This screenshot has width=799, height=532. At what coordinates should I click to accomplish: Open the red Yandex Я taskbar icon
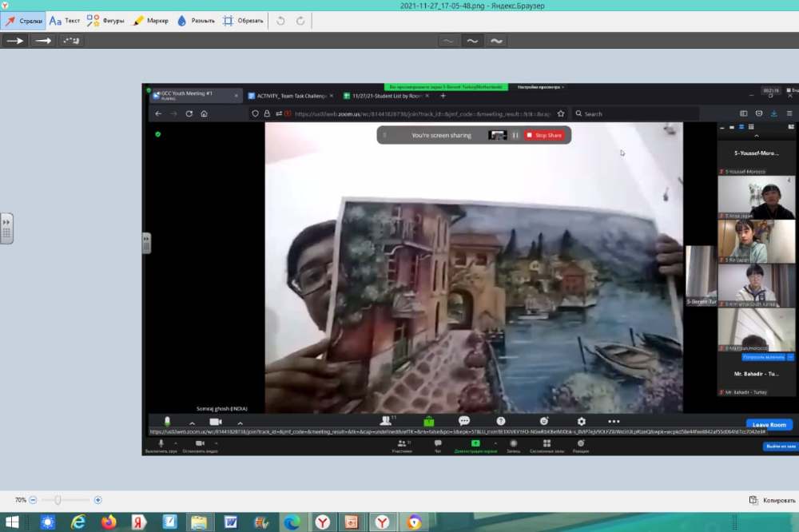[138, 522]
